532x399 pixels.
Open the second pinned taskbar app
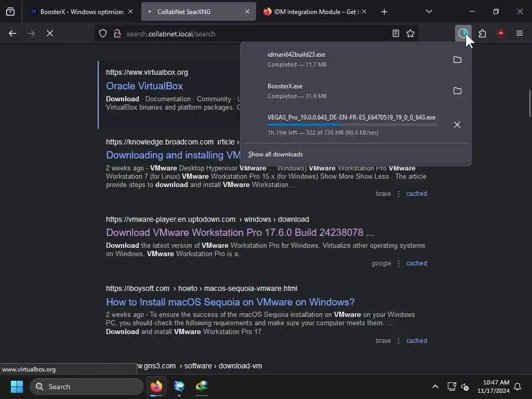coord(179,387)
